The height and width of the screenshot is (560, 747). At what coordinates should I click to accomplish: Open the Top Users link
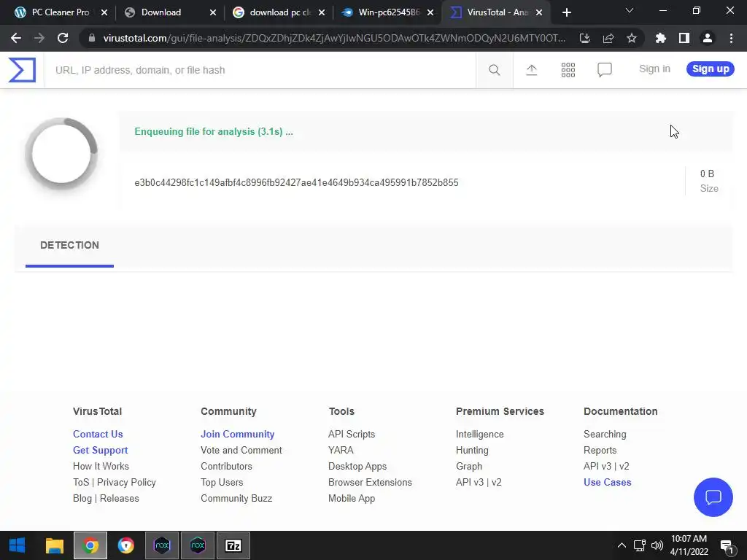[222, 482]
